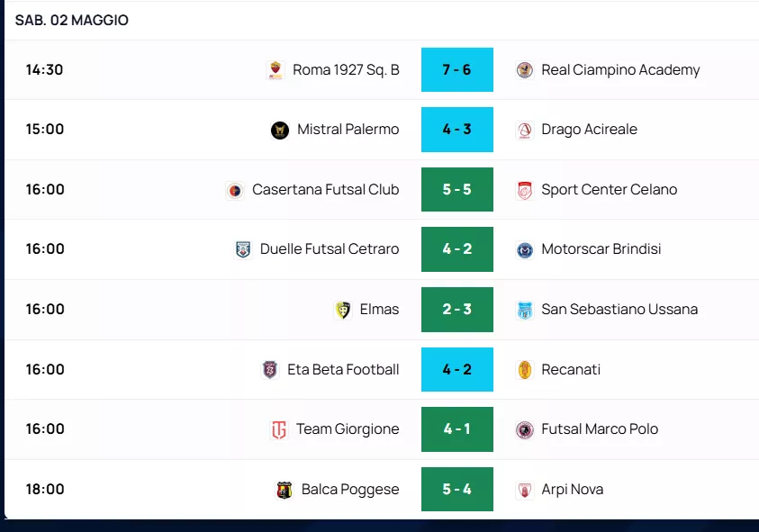Open the 7 - 6 score box
This screenshot has width=759, height=532.
pos(457,69)
